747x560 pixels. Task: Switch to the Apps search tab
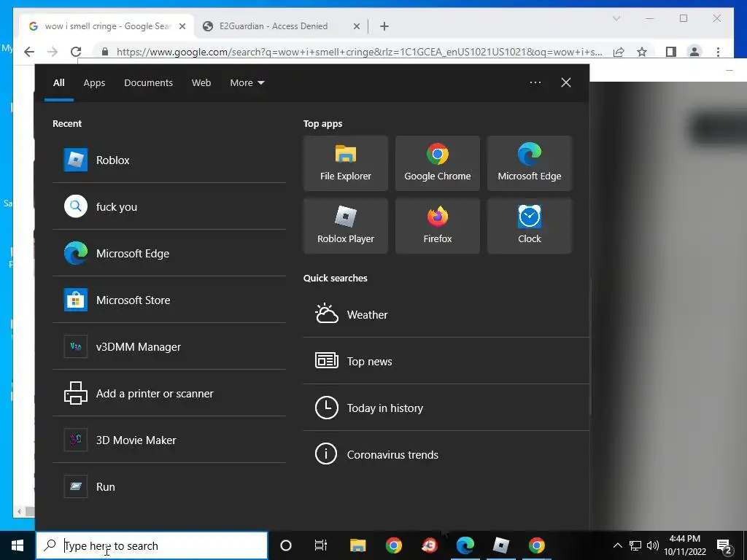tap(94, 83)
